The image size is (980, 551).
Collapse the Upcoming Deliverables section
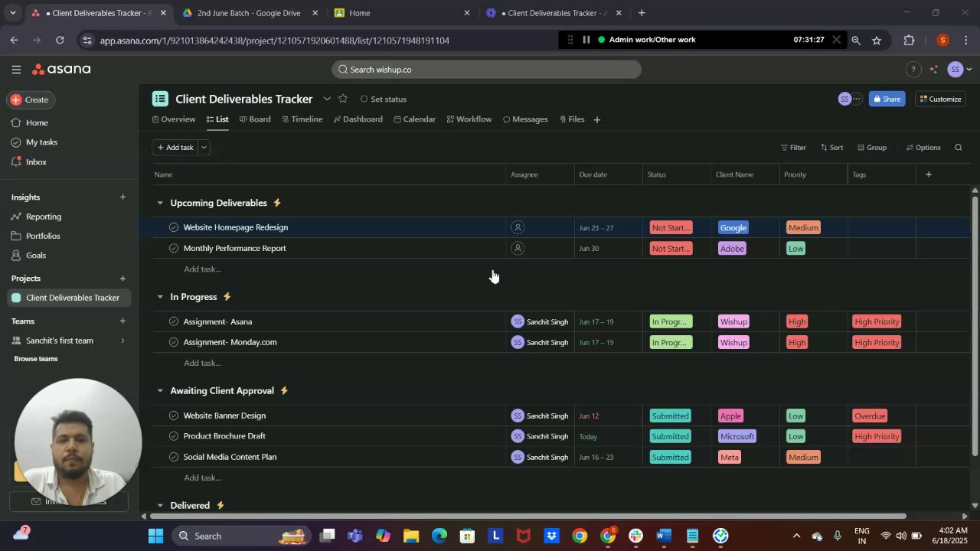point(160,203)
